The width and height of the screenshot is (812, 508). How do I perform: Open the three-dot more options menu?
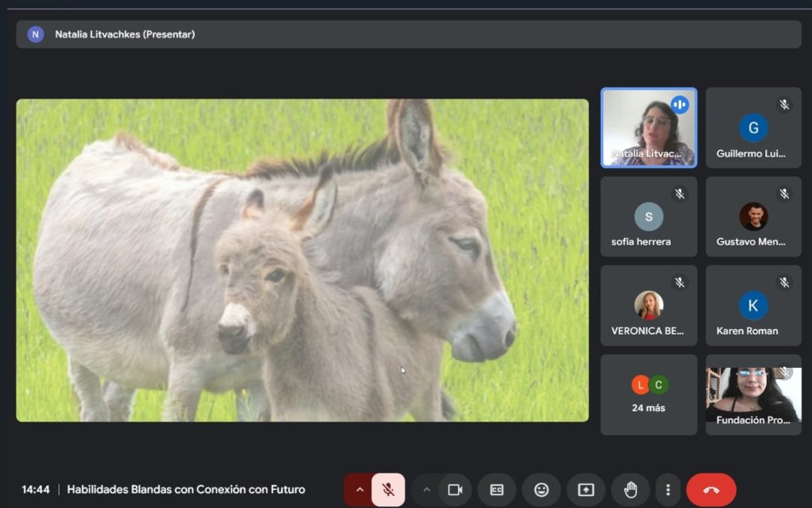click(668, 490)
